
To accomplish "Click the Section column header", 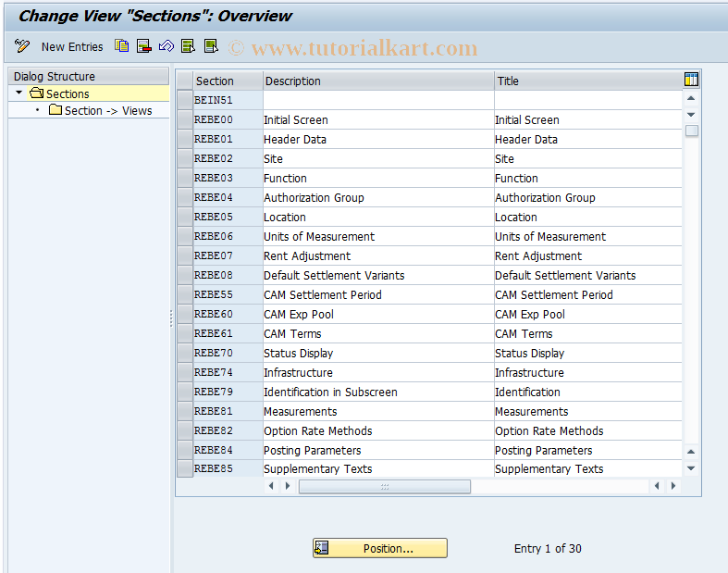I will pyautogui.click(x=228, y=81).
